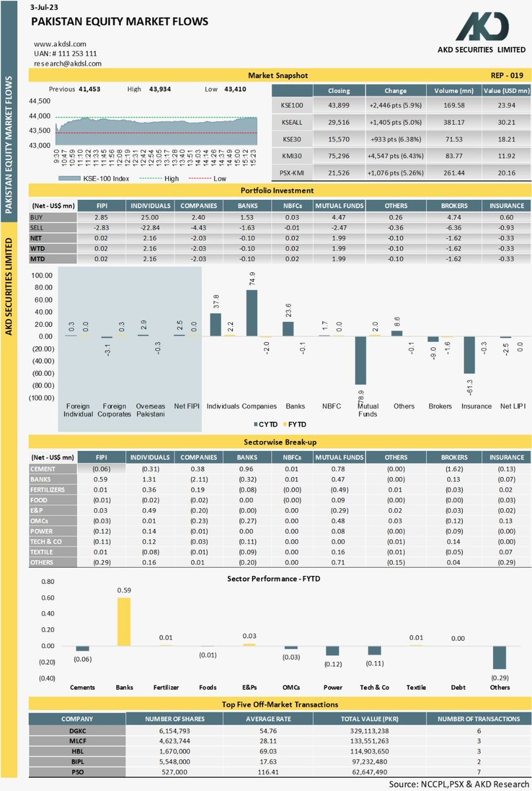Image resolution: width=532 pixels, height=791 pixels.
Task: Click the Net FIPI axis label
Action: 185,406
